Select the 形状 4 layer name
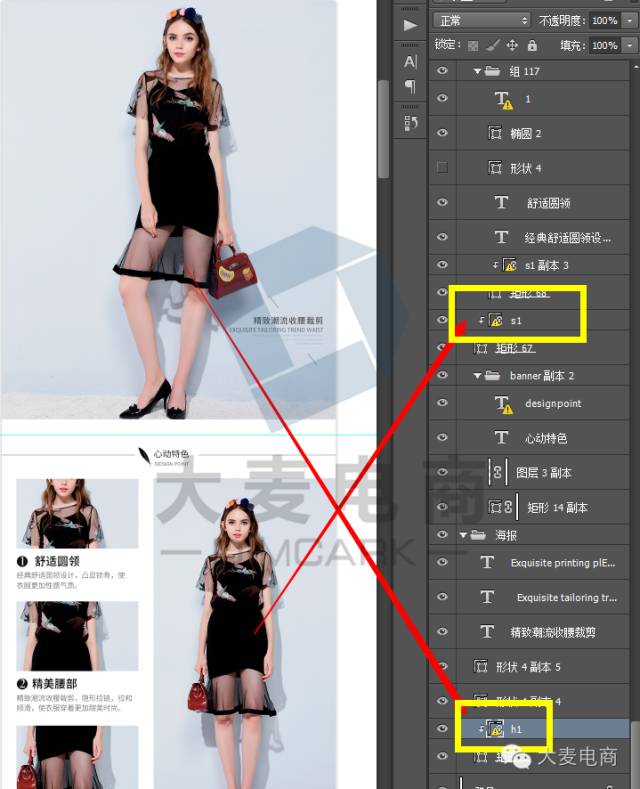640x789 pixels. pyautogui.click(x=526, y=168)
